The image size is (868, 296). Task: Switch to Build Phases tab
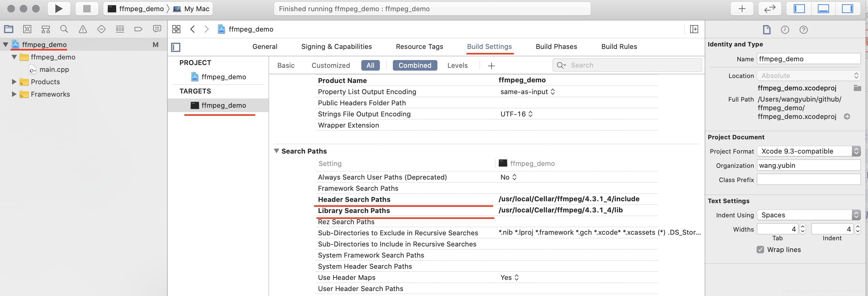556,46
